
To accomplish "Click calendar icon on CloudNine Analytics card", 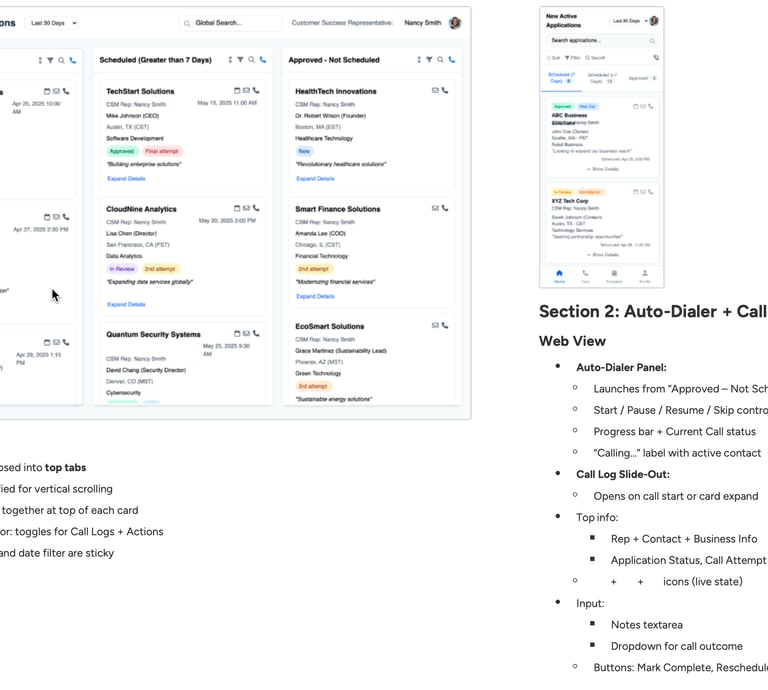I will pyautogui.click(x=237, y=208).
